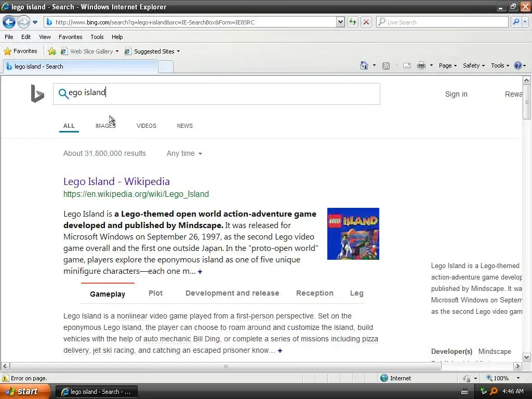532x399 pixels.
Task: Select the Gameplay section tab
Action: [x=107, y=294]
